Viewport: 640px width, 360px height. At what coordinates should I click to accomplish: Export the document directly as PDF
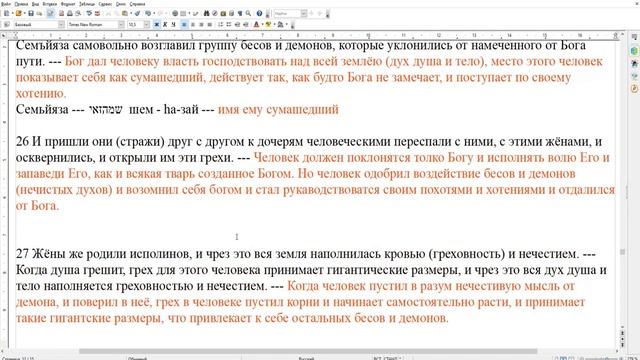click(x=61, y=13)
